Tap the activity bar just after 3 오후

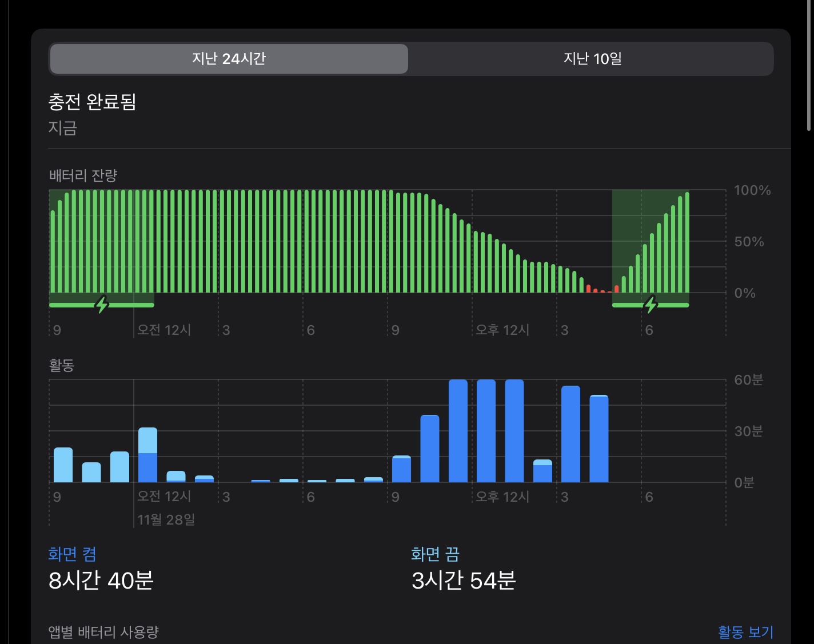pos(570,434)
